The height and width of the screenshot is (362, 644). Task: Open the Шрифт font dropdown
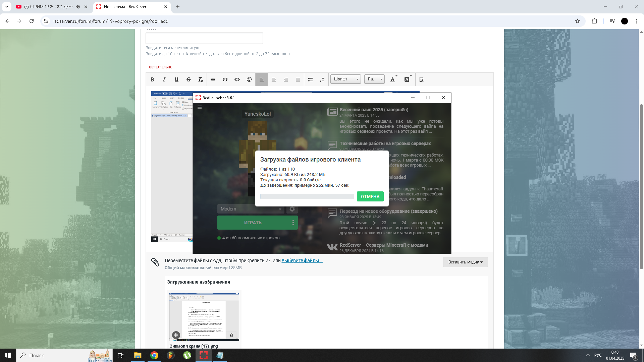pos(345,79)
